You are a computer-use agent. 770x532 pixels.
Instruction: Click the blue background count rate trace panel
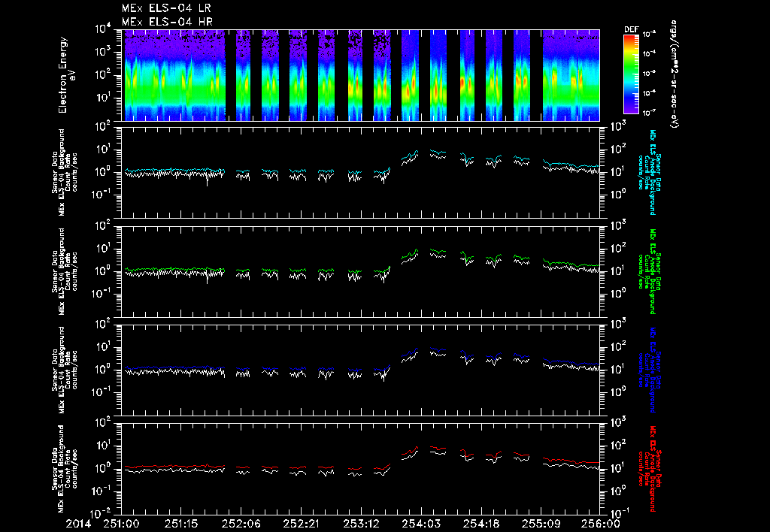click(x=360, y=370)
